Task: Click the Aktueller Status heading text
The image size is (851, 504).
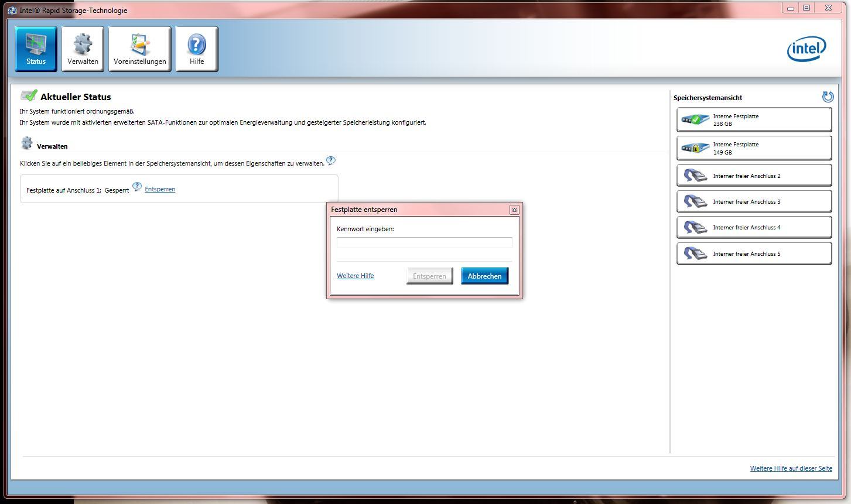Action: [x=76, y=97]
